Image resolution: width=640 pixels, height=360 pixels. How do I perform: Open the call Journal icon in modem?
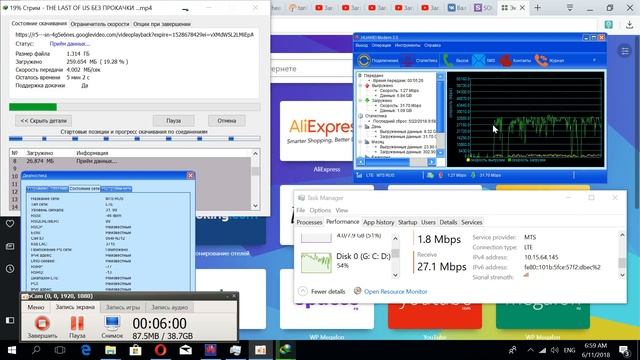click(x=541, y=60)
